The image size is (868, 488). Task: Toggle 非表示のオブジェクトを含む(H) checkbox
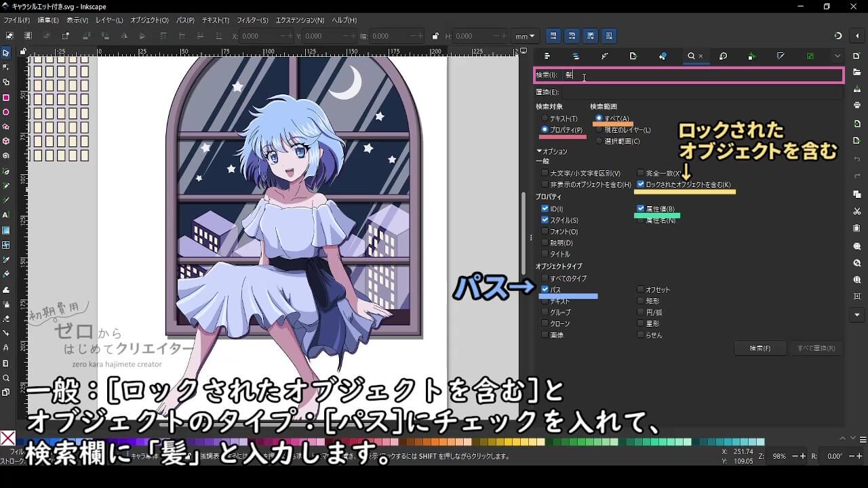point(545,184)
